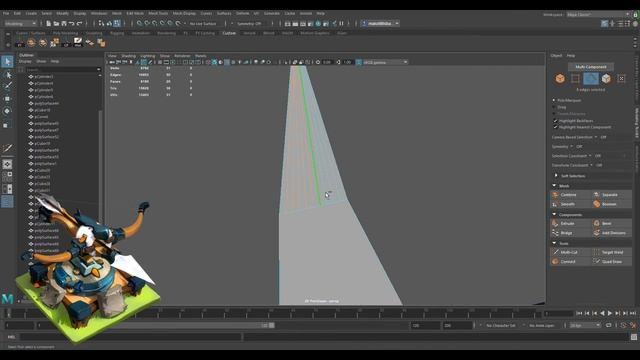Click the Undo arrow icon

pos(71,24)
